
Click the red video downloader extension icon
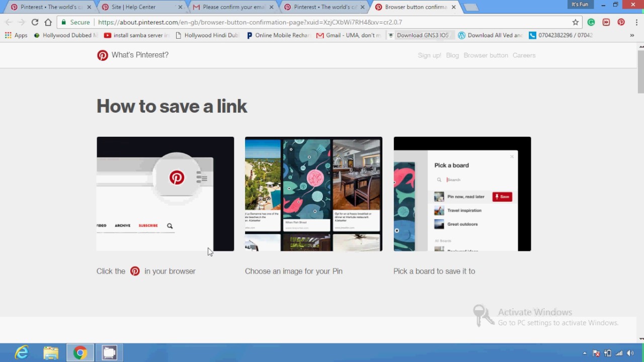coord(606,22)
